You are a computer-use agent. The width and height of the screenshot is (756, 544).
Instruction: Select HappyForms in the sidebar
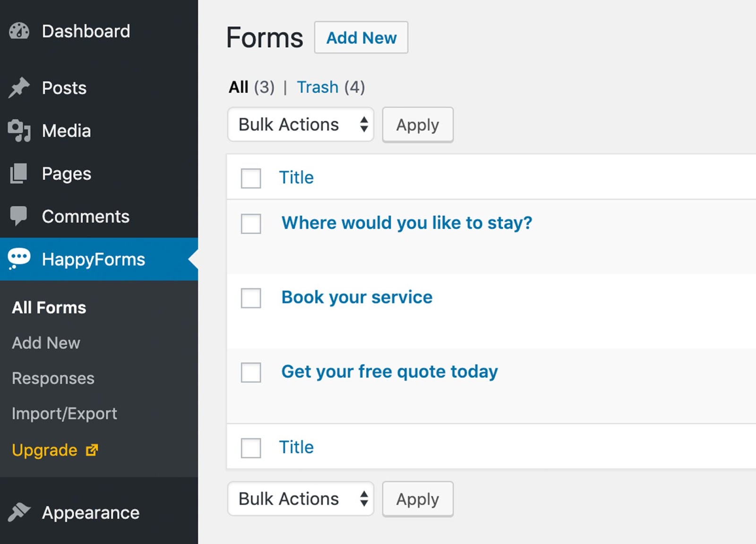(x=99, y=259)
